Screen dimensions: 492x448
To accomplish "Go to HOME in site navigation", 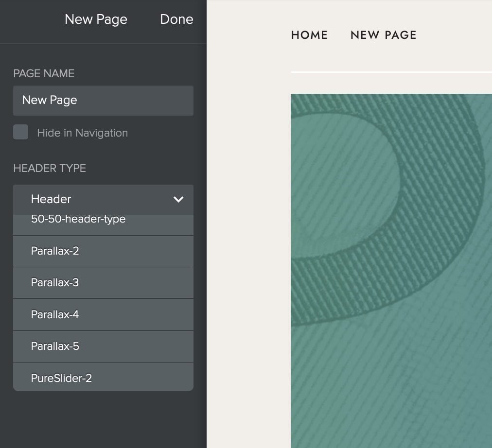I will [x=309, y=35].
